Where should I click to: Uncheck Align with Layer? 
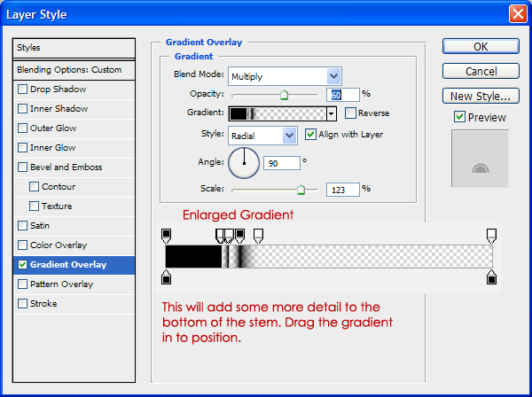tap(310, 135)
